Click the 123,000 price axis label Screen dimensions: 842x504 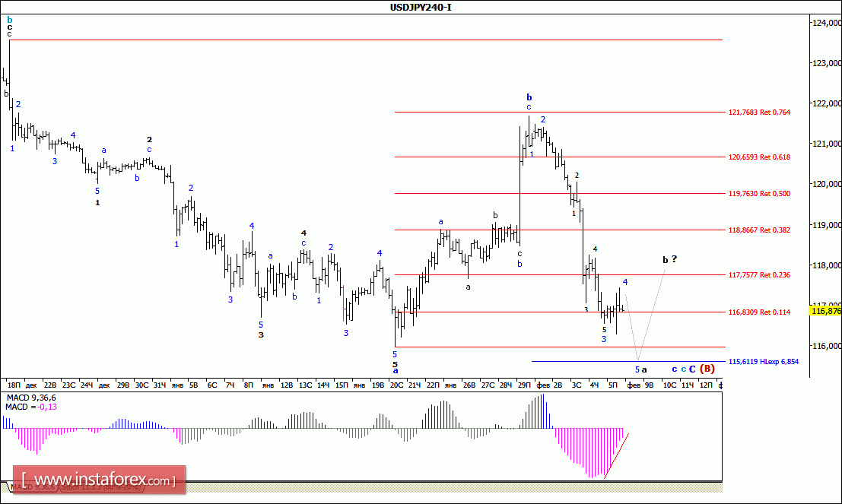[827, 63]
